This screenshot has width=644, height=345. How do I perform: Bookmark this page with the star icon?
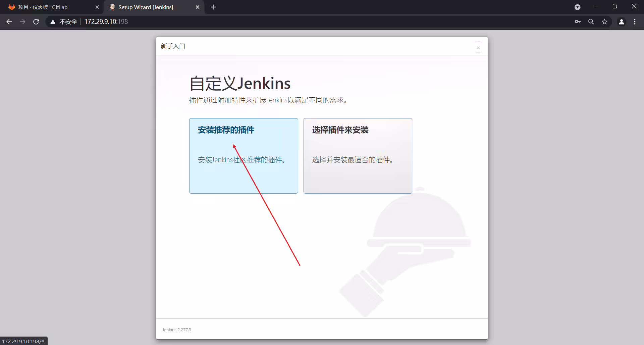coord(604,21)
